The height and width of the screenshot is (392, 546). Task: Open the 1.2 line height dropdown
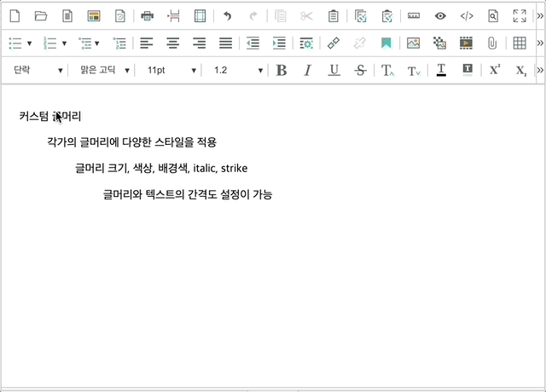click(x=237, y=70)
